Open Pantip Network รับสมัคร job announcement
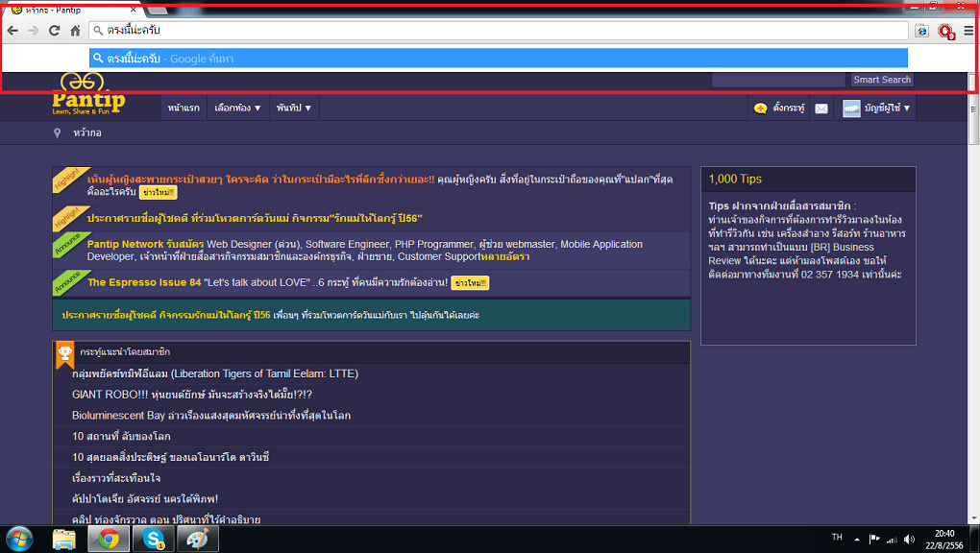This screenshot has width=980, height=553. [146, 244]
